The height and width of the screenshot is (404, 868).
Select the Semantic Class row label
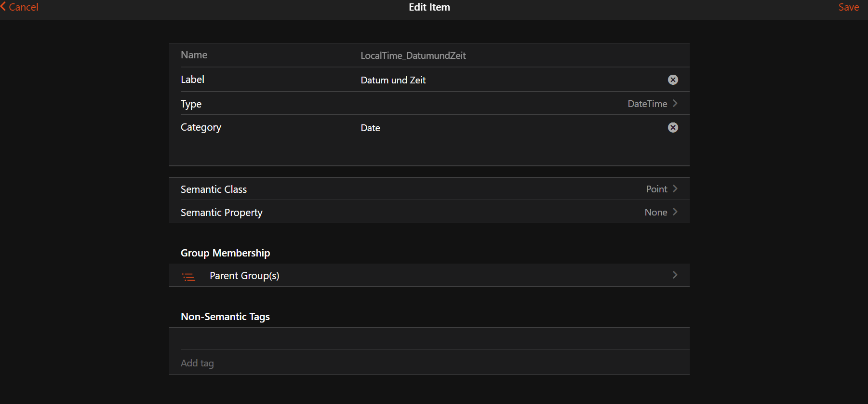214,189
